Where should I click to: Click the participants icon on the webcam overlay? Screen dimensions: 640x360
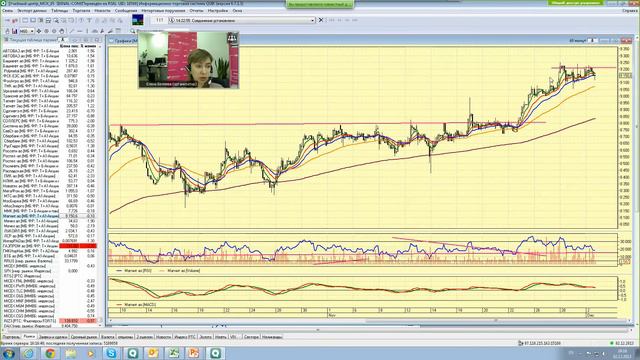[x=232, y=39]
